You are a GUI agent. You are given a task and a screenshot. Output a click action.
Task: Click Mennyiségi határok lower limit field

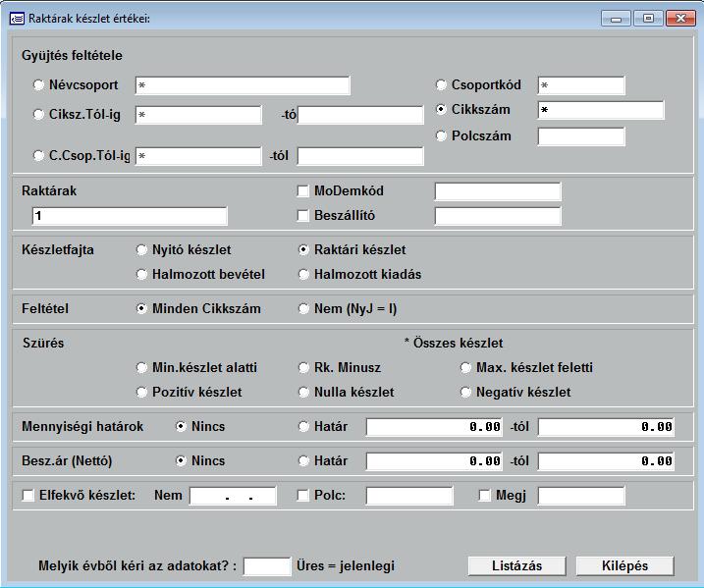[x=434, y=427]
